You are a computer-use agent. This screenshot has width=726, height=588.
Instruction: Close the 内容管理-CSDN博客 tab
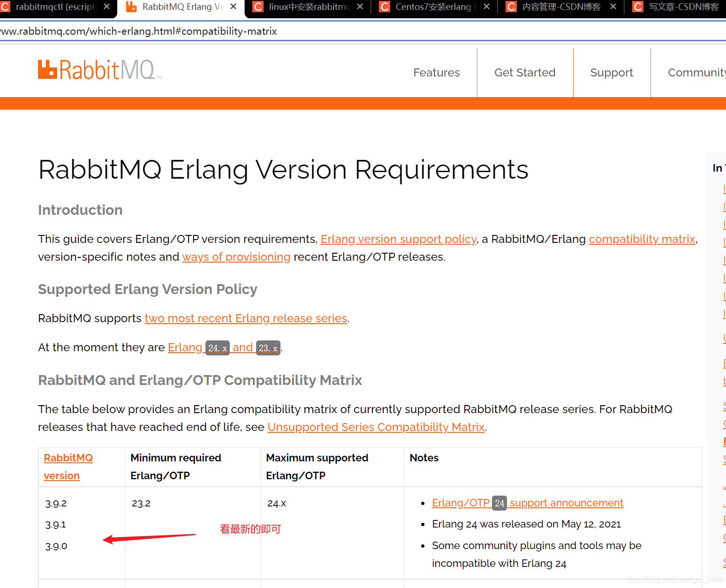[x=613, y=7]
